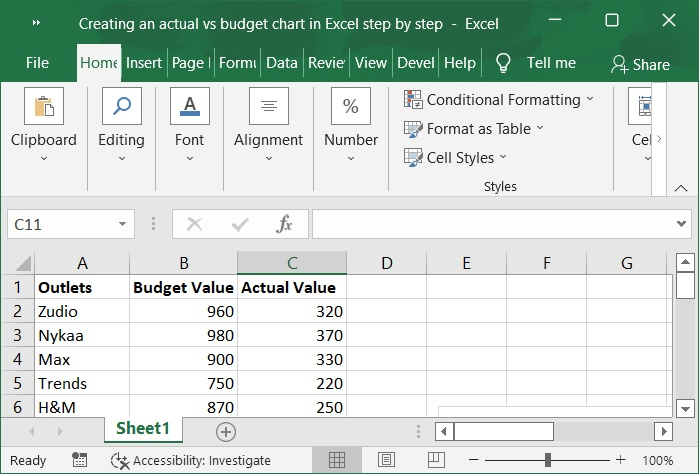Open the Alignment group icon
Viewport: 700px width, 474px height.
268,107
